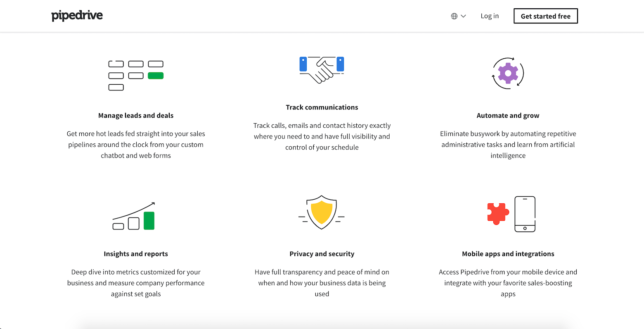Click the puzzle and phone integrations icon

511,214
